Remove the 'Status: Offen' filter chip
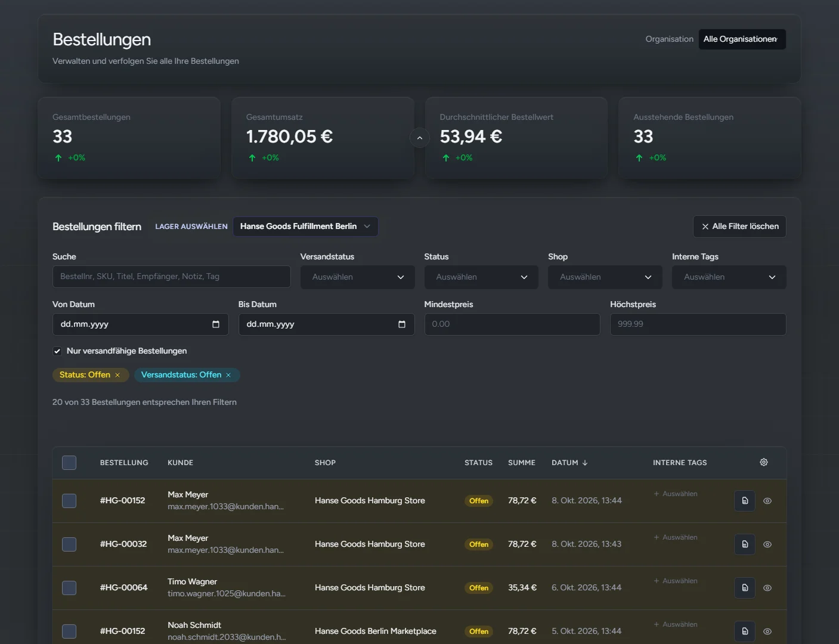This screenshot has width=839, height=644. tap(117, 375)
